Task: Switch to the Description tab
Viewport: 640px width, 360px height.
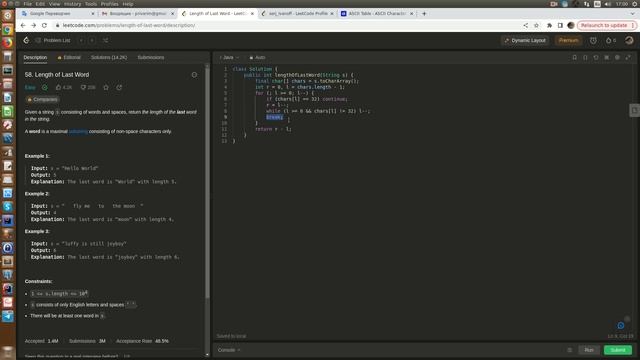Action: click(x=35, y=58)
